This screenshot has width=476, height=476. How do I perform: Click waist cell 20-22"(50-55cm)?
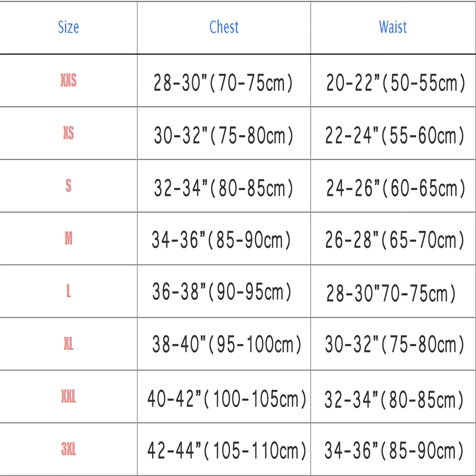[x=396, y=83]
